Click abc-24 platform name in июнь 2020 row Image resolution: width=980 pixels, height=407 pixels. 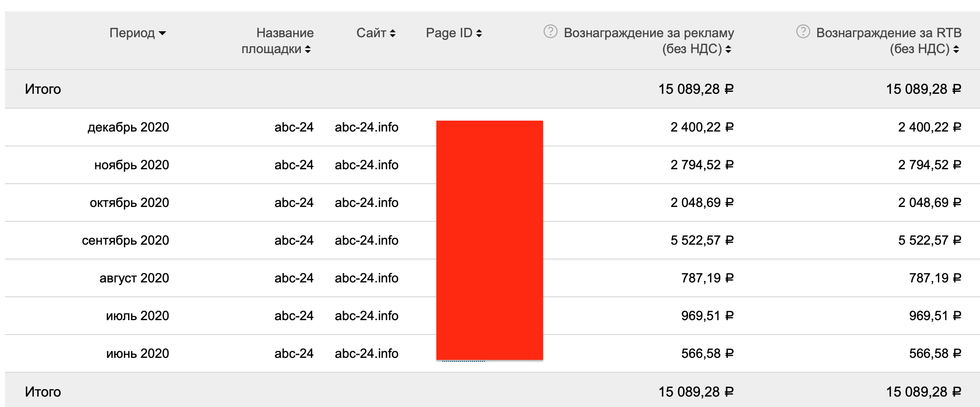point(294,353)
